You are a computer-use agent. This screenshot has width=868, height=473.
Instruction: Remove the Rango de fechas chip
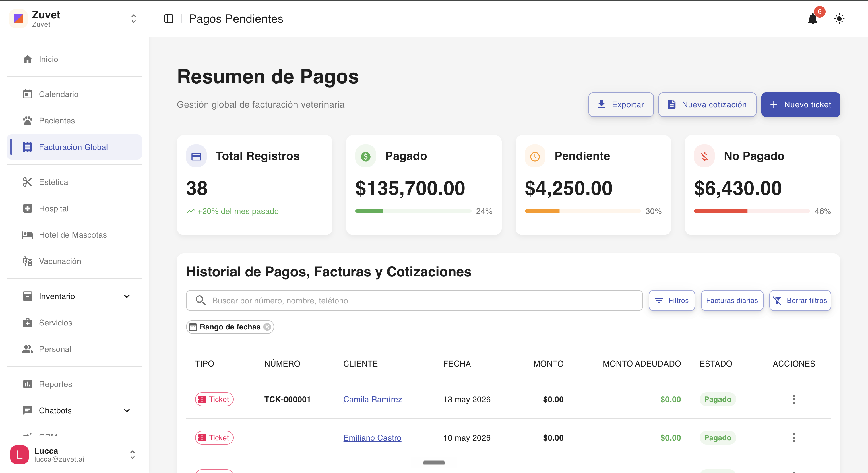267,327
